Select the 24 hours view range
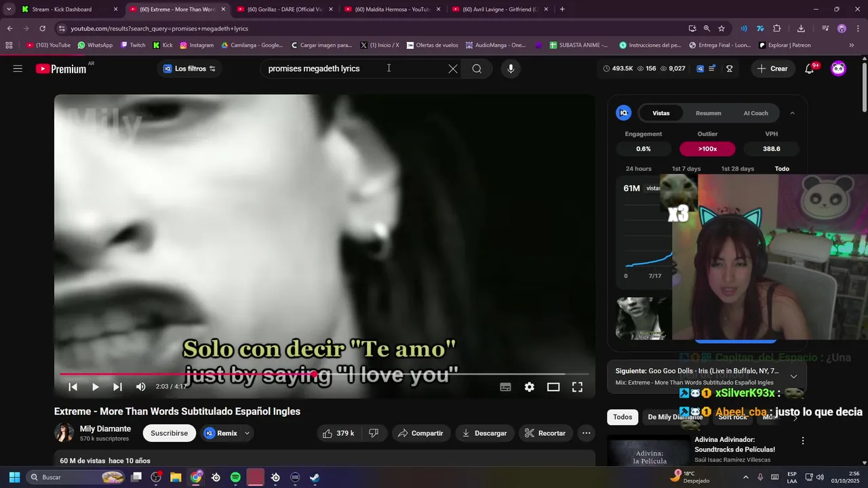This screenshot has height=488, width=868. tap(638, 169)
